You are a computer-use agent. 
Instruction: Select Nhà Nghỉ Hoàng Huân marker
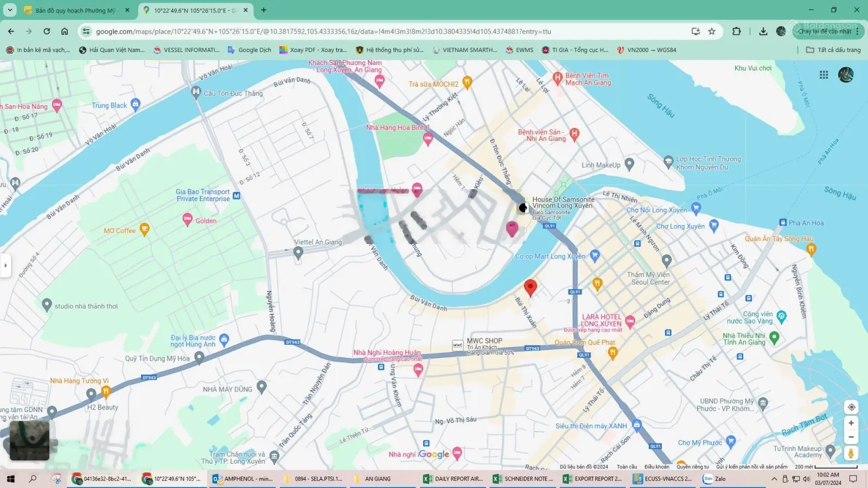pos(418,370)
